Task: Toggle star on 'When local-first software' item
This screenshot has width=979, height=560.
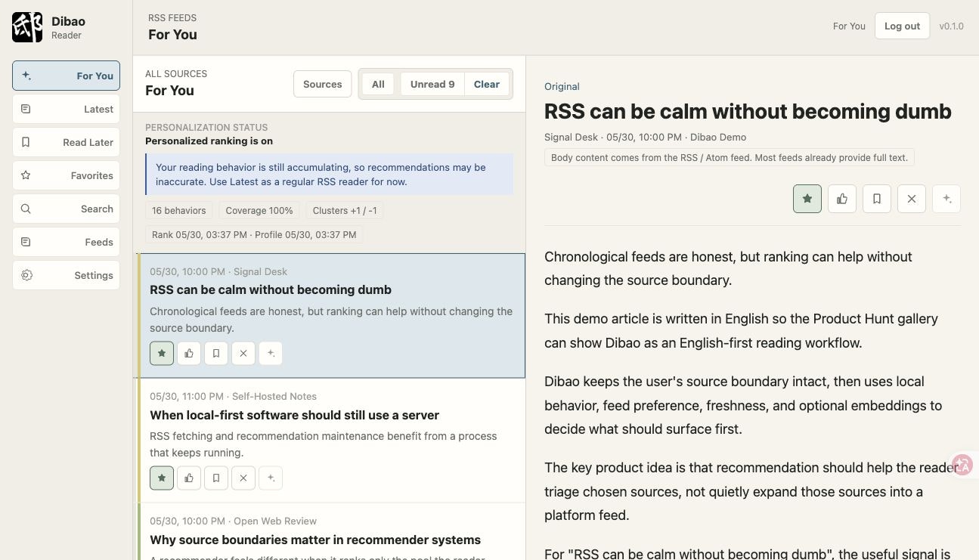Action: coord(162,478)
